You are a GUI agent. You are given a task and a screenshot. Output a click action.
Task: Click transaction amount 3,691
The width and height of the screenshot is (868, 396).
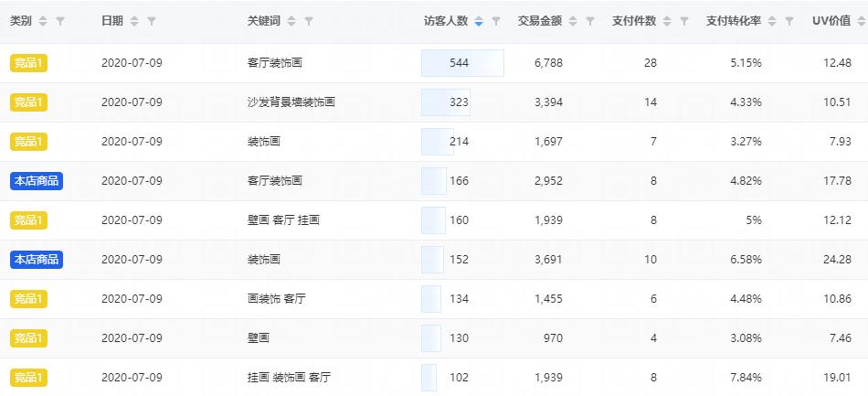pyautogui.click(x=548, y=260)
